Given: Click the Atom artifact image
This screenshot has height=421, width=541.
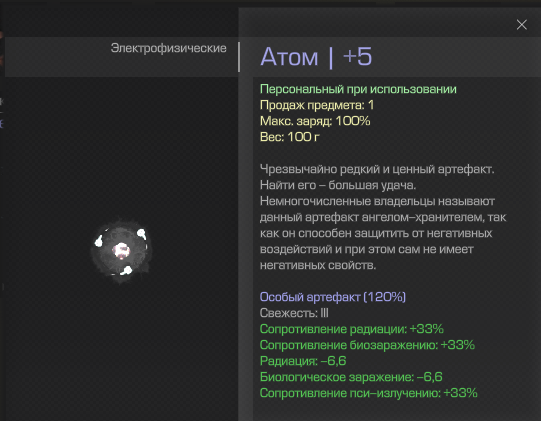Looking at the screenshot, I should pos(121,250).
